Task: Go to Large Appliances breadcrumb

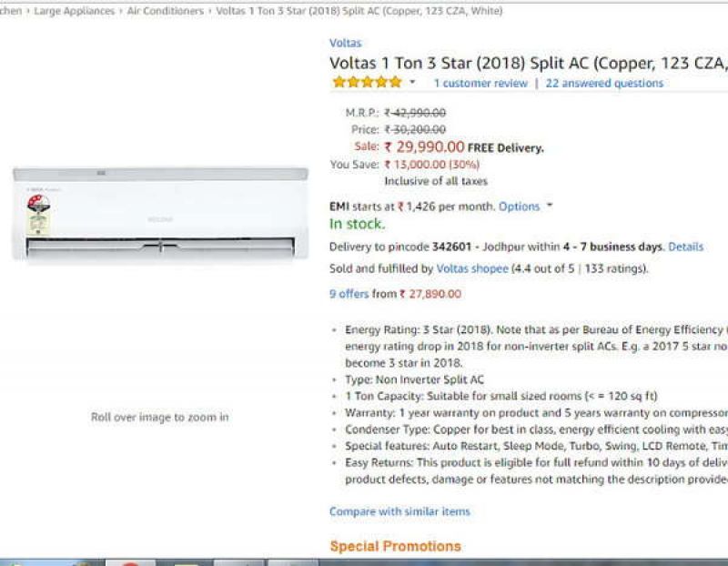Action: (75, 11)
